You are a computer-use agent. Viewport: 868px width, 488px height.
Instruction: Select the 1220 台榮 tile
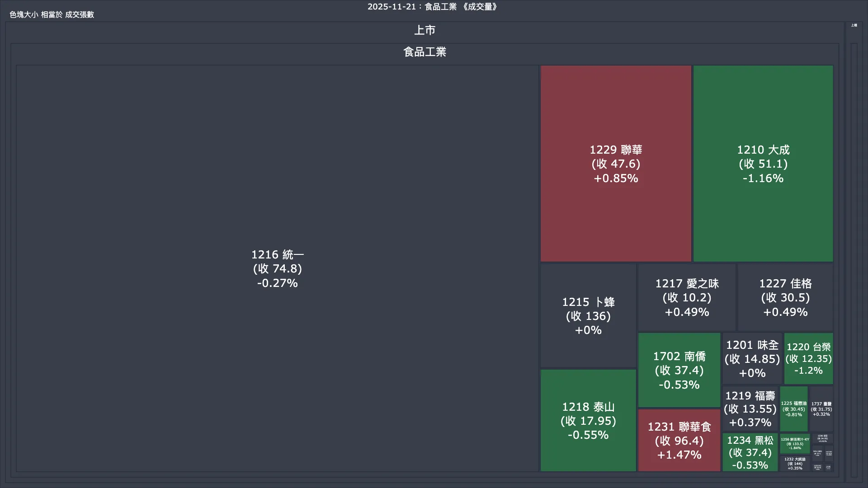click(x=808, y=359)
